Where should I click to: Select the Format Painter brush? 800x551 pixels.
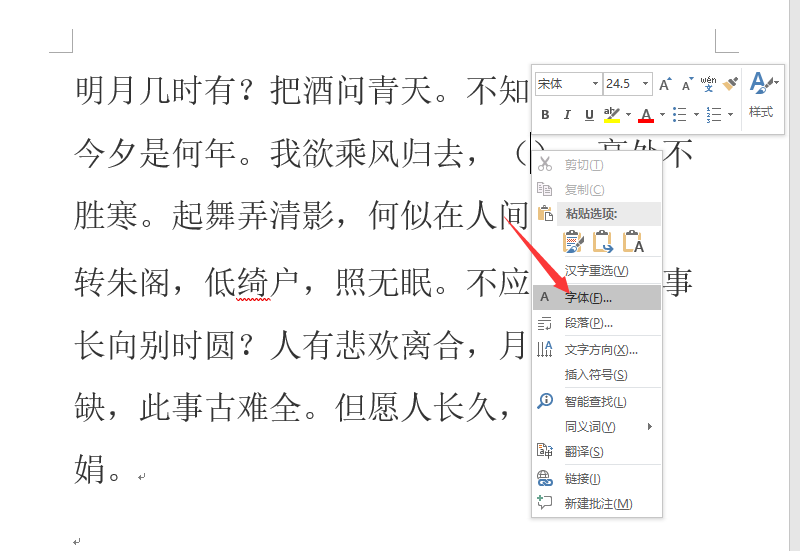730,84
